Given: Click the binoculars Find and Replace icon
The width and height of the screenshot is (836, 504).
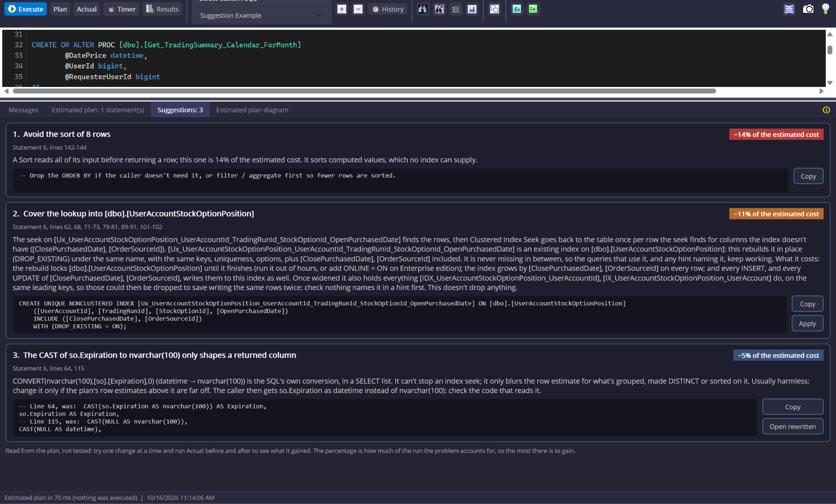Looking at the screenshot, I should point(439,9).
